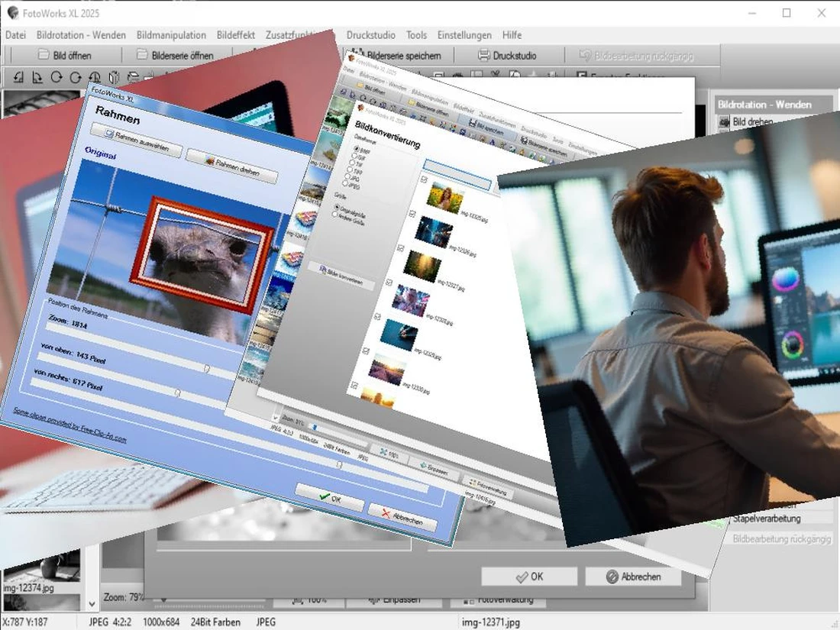This screenshot has width=840, height=630.
Task: Click the Bild drehen icon in the side panel
Action: pyautogui.click(x=724, y=121)
